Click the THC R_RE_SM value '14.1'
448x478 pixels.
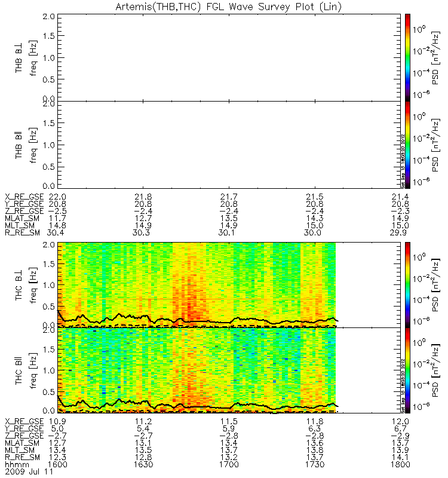400,458
